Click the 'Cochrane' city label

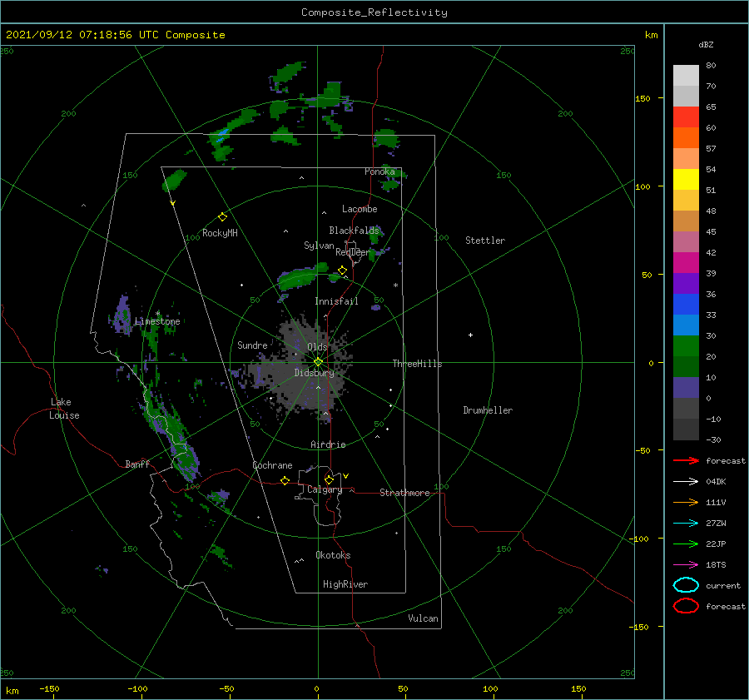272,465
